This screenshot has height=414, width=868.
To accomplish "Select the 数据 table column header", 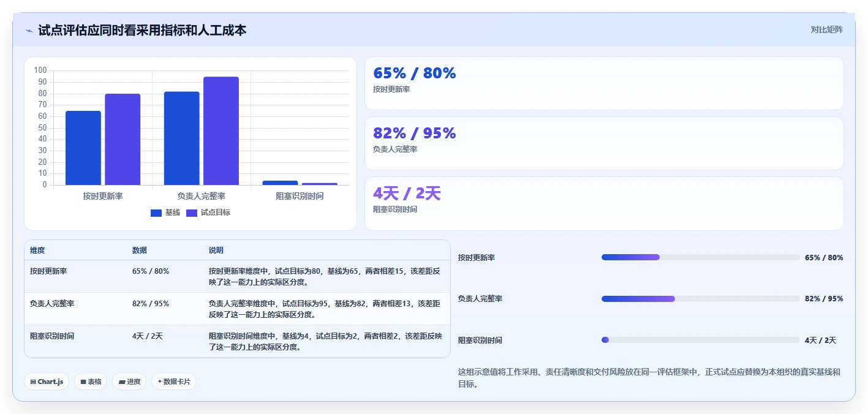I will [x=140, y=250].
